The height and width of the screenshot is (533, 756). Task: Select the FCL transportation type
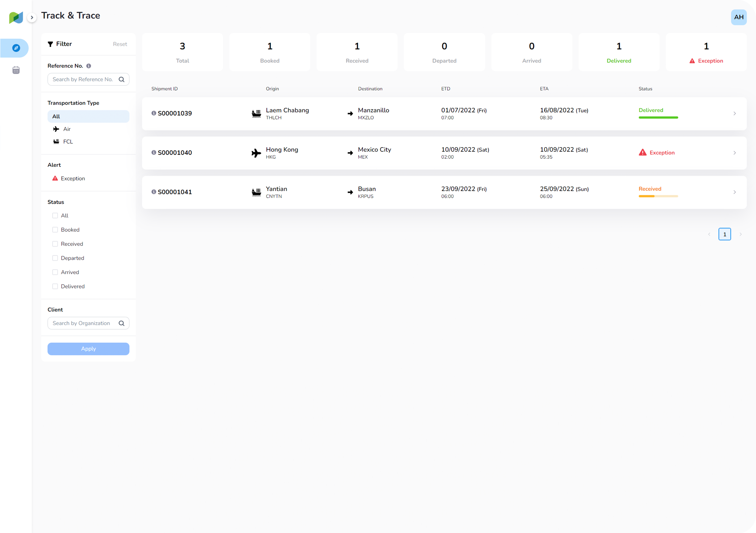coord(68,142)
